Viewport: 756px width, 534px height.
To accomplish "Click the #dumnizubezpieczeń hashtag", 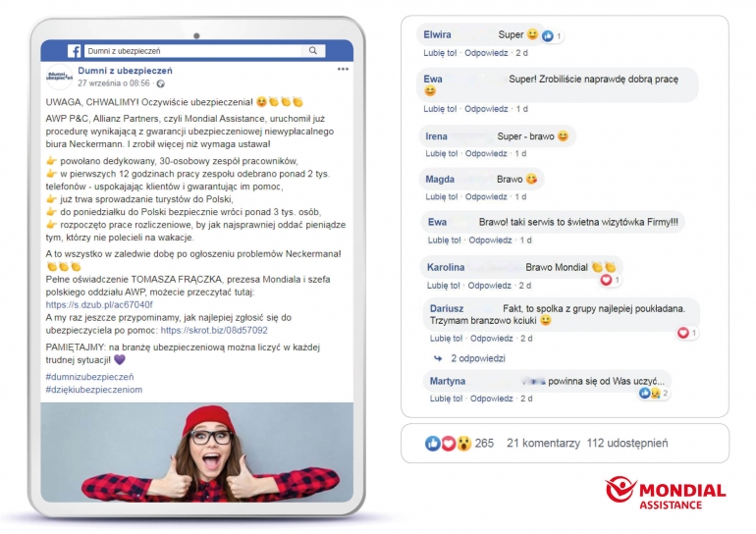I will tap(89, 377).
